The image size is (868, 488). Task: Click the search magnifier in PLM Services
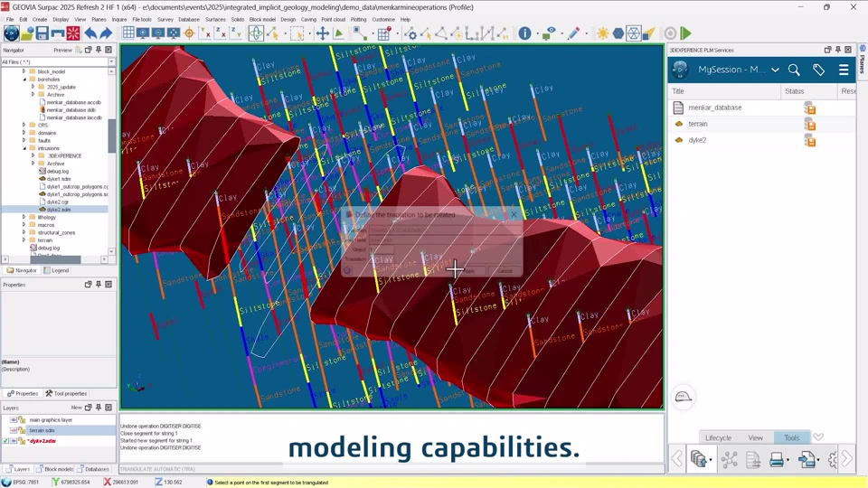pos(794,70)
